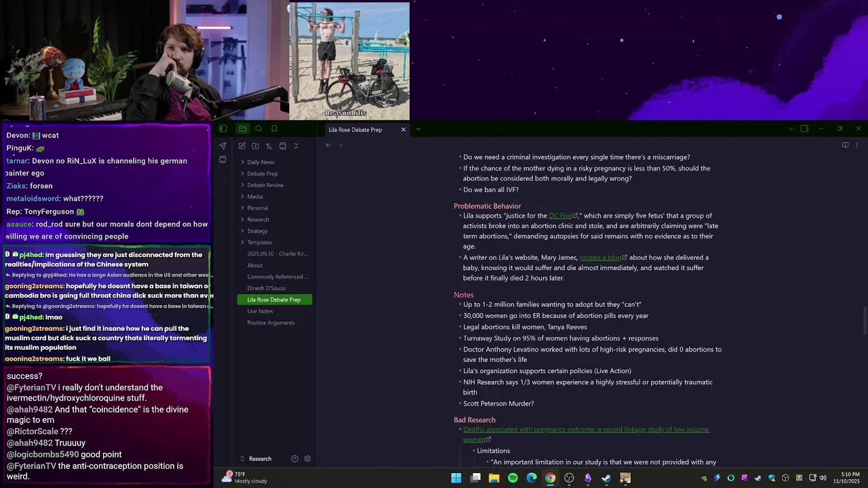Screen dimensions: 868x488
Task: Click the beach pull-up photo thumbnail
Action: coord(349,61)
